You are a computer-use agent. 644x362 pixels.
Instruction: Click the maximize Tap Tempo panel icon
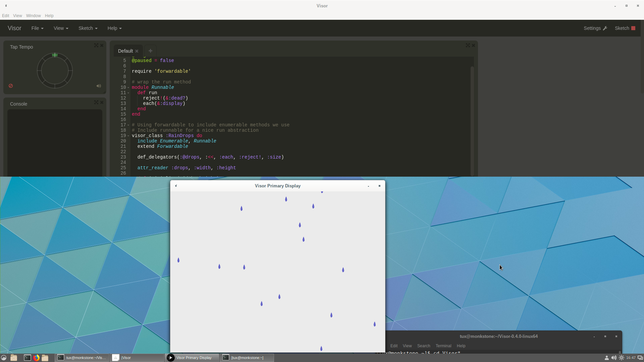click(x=96, y=45)
